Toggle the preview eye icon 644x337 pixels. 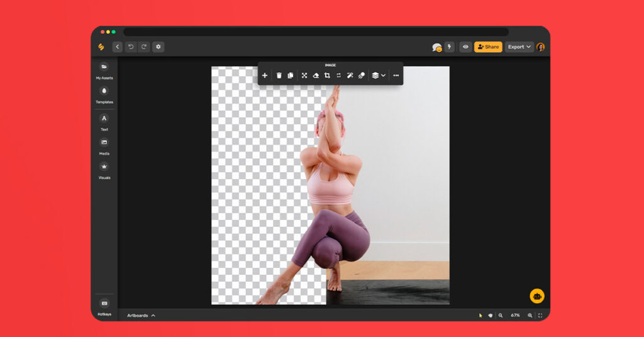[465, 47]
